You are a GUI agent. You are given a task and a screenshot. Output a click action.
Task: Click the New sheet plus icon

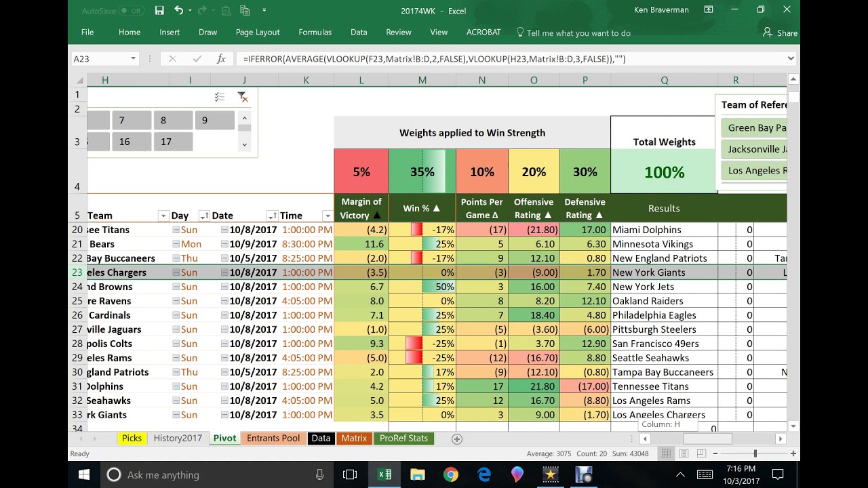click(457, 439)
